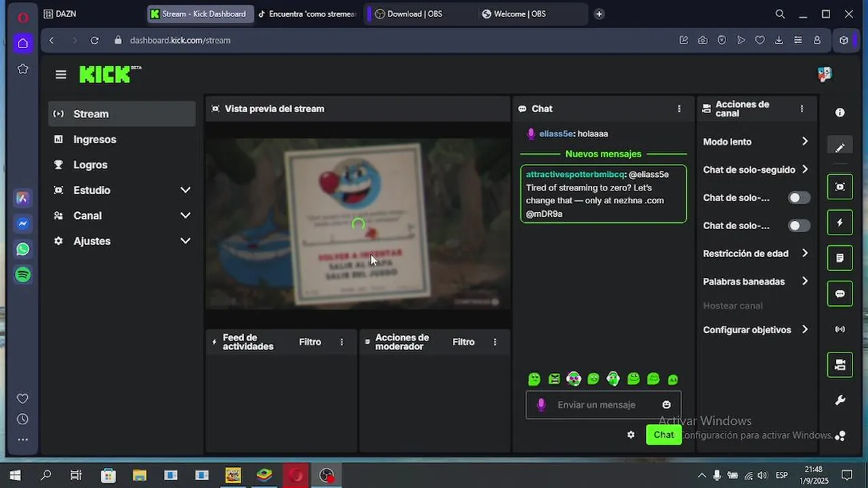This screenshot has width=868, height=488.
Task: Go to Logros in sidebar
Action: click(122, 165)
